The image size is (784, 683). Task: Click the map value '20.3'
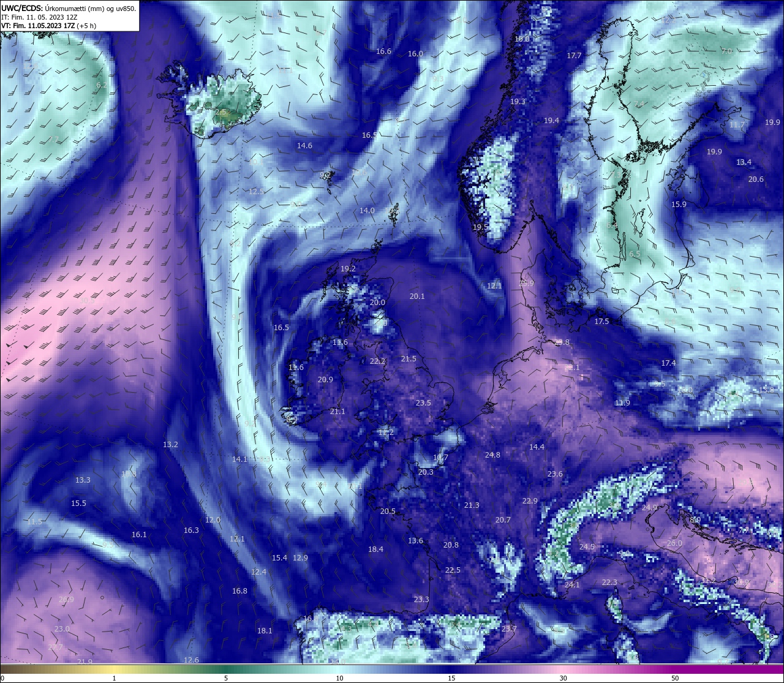426,472
